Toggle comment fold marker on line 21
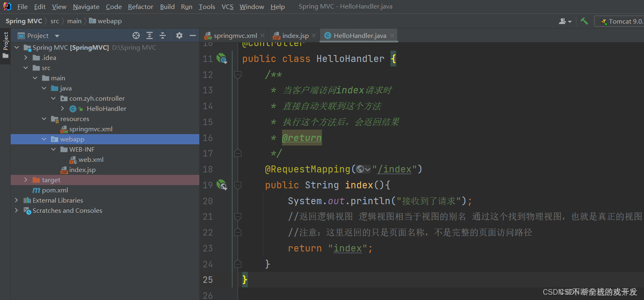644x300 pixels. click(x=238, y=216)
